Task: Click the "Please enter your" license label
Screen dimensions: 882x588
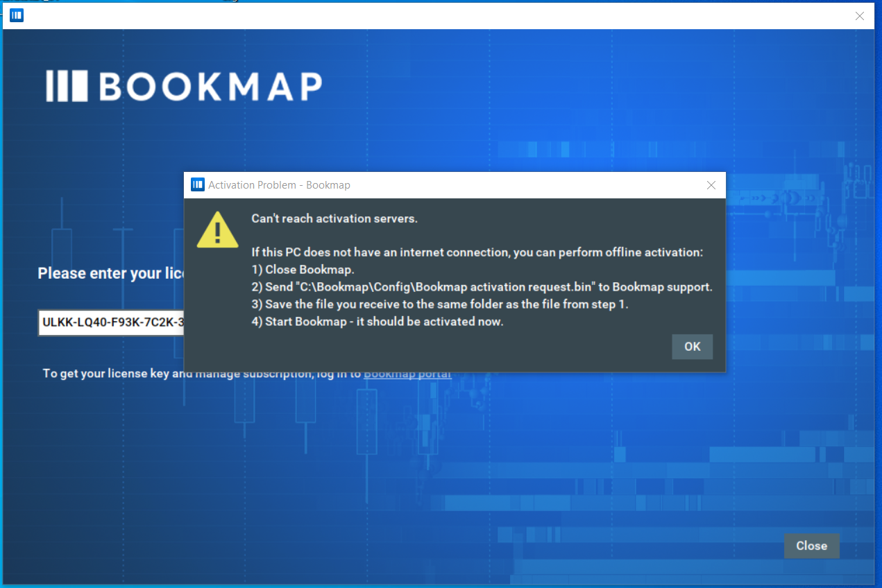Action: [x=110, y=273]
